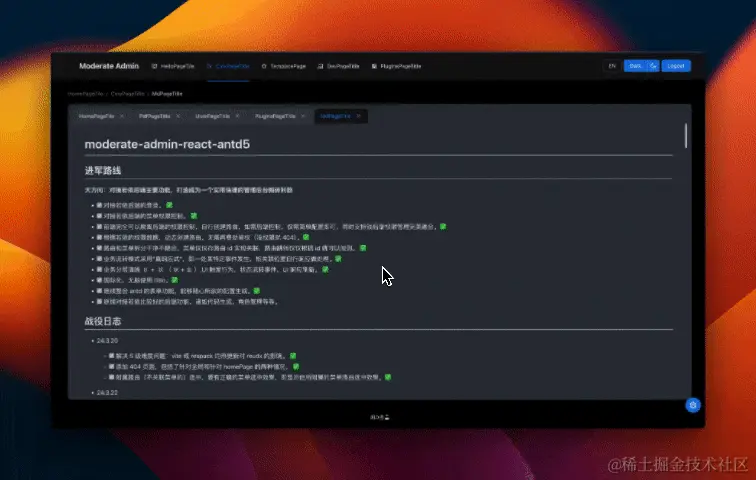Switch to the PdfPageTitle tab
The width and height of the screenshot is (756, 480).
(154, 116)
